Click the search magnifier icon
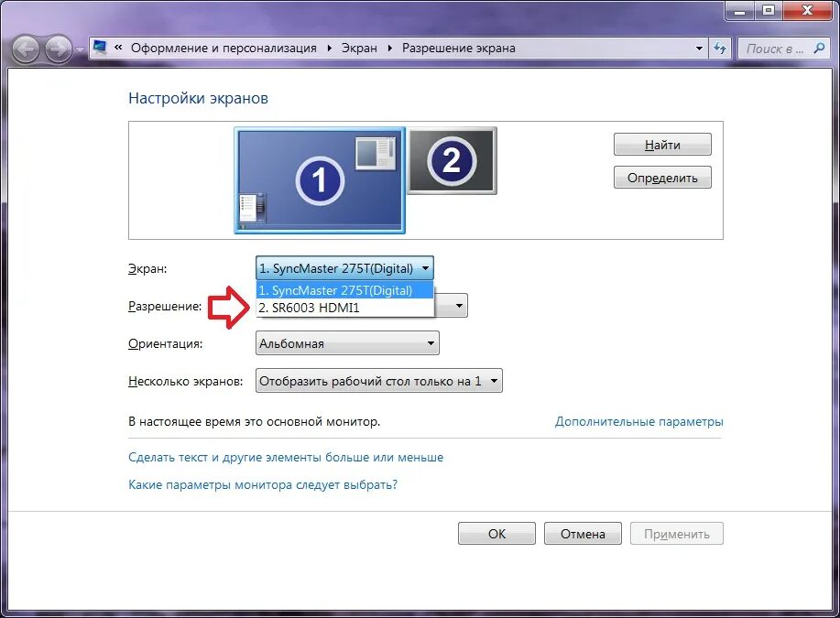Screen dimensions: 840x618 click(819, 49)
